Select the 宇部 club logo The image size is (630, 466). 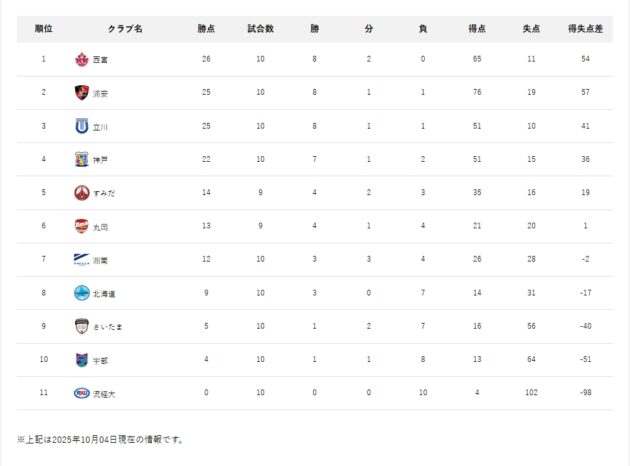point(82,360)
